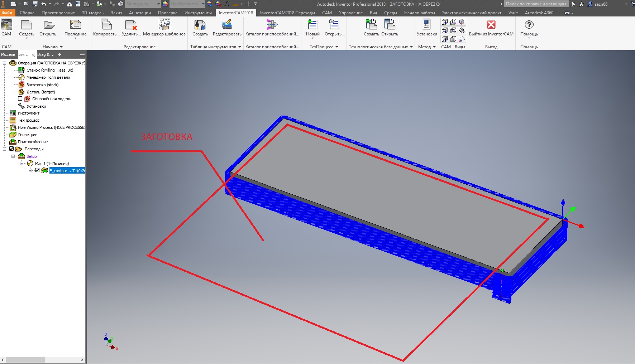The width and height of the screenshot is (635, 364).
Task: Click the help search input field
Action: click(x=536, y=4)
